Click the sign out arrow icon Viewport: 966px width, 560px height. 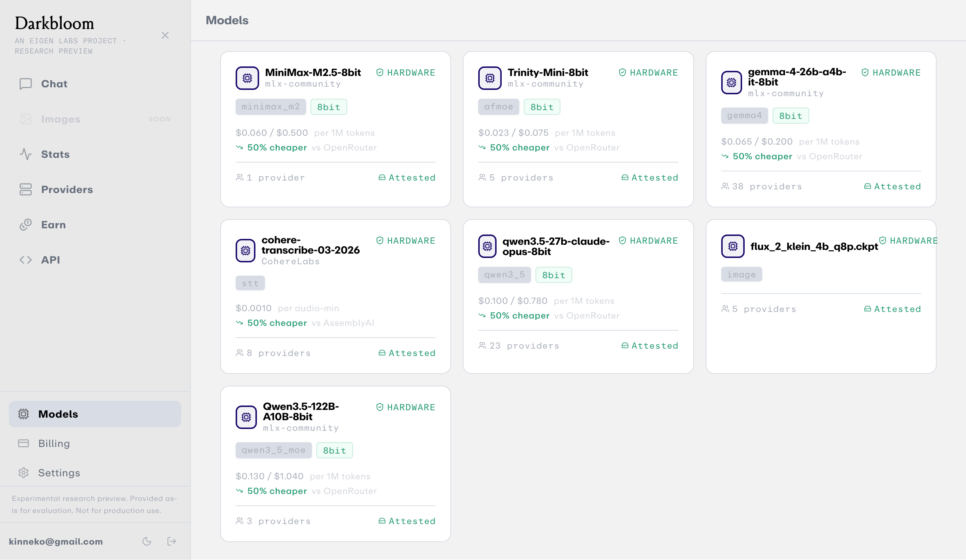171,542
